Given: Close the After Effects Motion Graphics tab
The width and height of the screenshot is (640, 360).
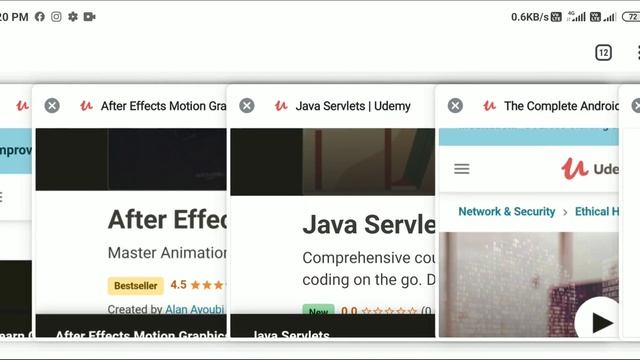Looking at the screenshot, I should click(52, 106).
